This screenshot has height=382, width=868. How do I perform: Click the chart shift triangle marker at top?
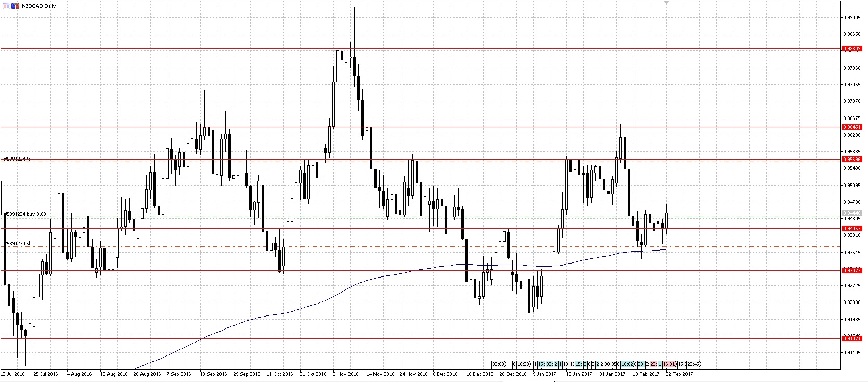pos(666,2)
